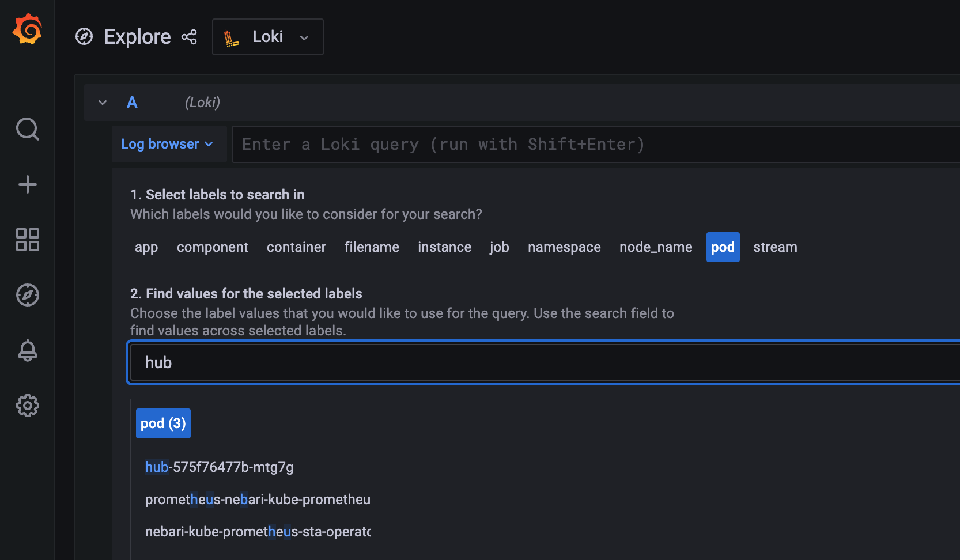Viewport: 960px width, 560px height.
Task: Toggle the app label
Action: [146, 247]
